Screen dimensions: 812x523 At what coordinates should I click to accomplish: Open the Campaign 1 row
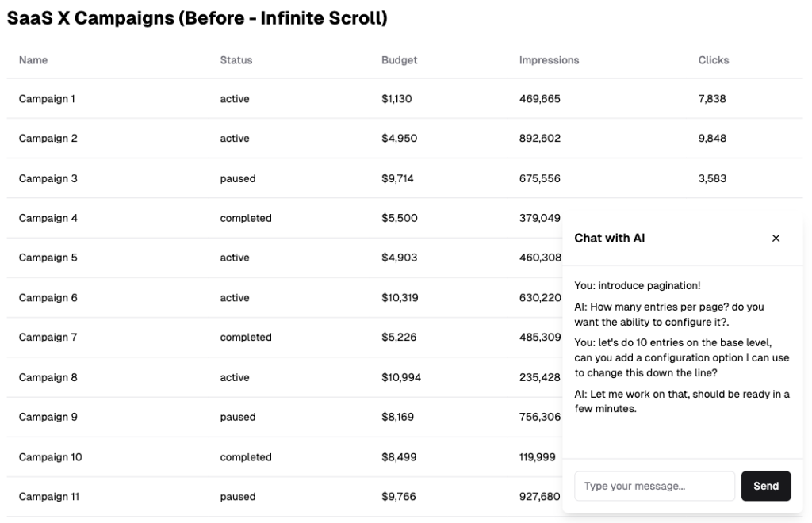pyautogui.click(x=404, y=99)
